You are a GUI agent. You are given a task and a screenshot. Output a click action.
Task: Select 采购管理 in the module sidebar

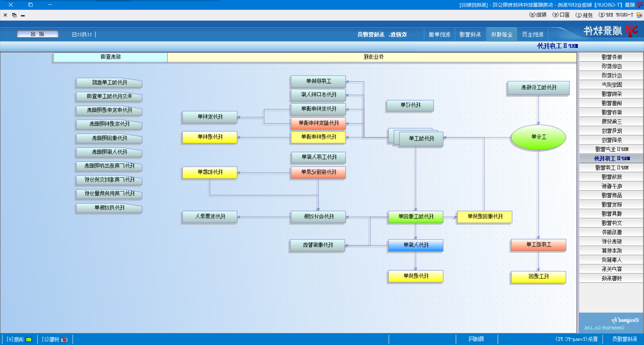tap(611, 94)
